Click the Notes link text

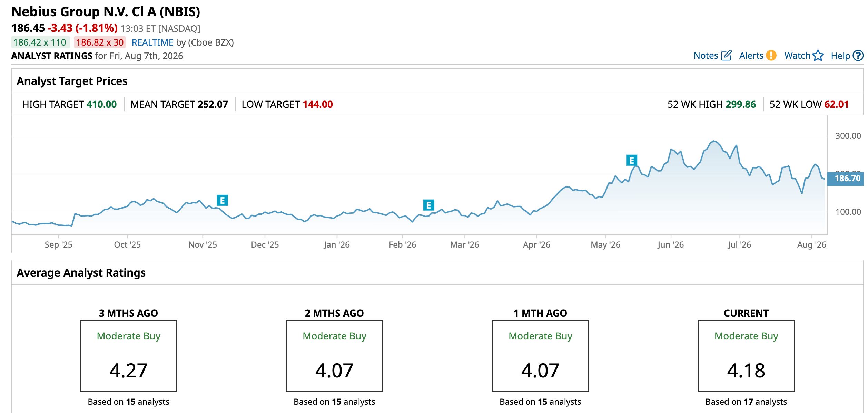(x=706, y=56)
